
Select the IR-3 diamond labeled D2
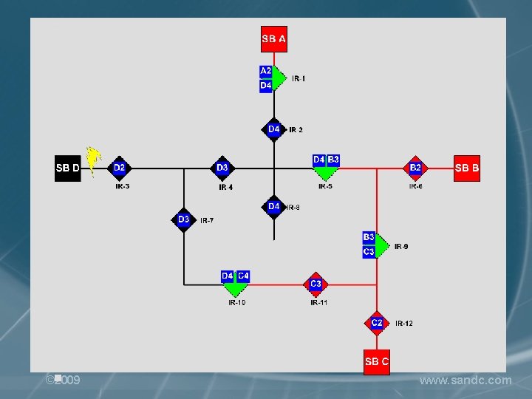(120, 168)
